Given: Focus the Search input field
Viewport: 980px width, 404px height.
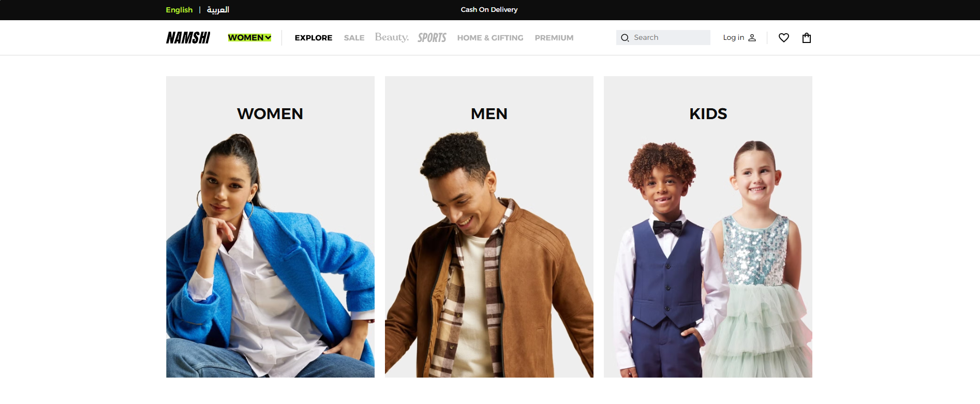Looking at the screenshot, I should [x=663, y=38].
